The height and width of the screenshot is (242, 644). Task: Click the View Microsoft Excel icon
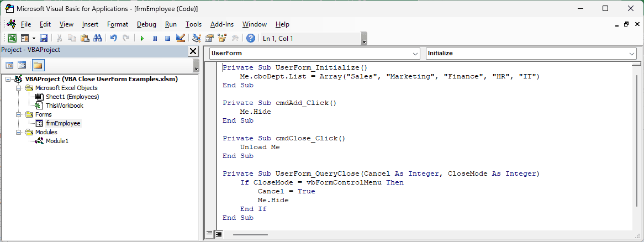coord(12,38)
